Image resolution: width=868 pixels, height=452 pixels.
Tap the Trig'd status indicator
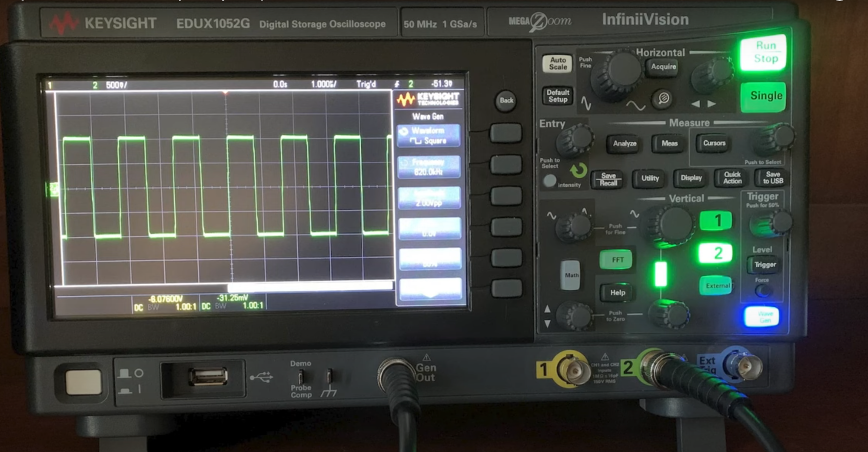point(366,84)
